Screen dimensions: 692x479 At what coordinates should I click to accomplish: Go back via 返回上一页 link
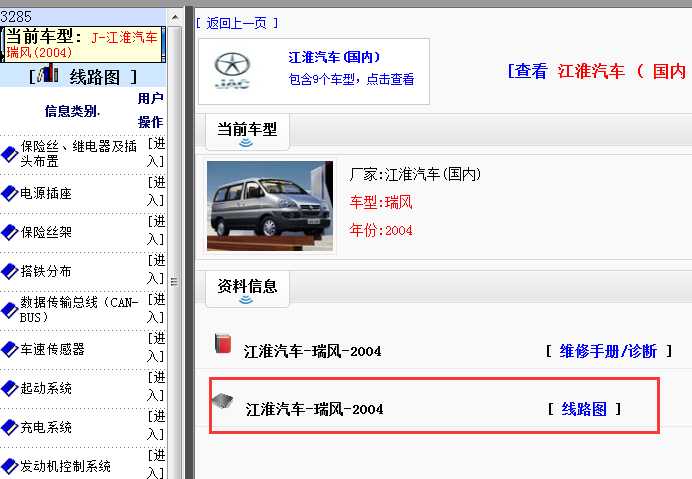pos(237,23)
